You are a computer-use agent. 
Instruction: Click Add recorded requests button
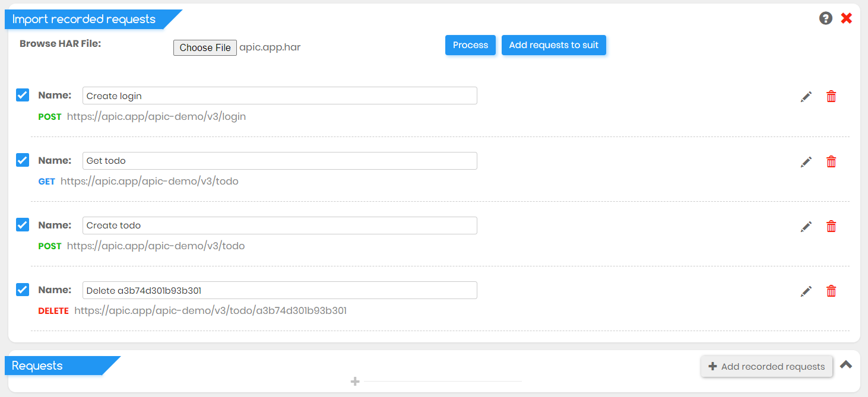pyautogui.click(x=766, y=367)
